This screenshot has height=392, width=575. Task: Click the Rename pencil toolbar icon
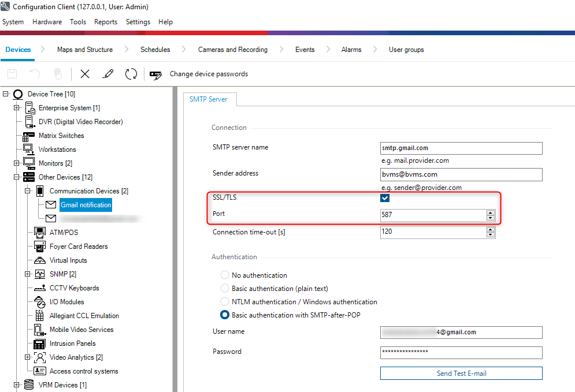[107, 74]
